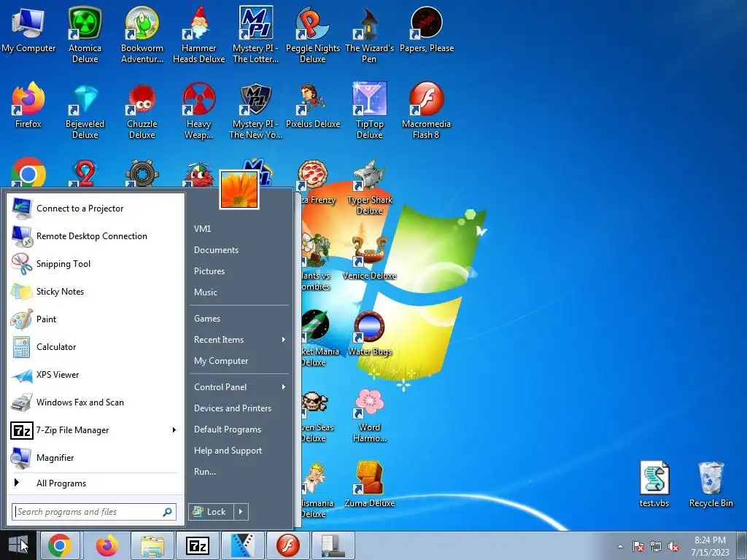Open Action Center flag tray icon
Screen dimensions: 747x560
pyautogui.click(x=638, y=547)
